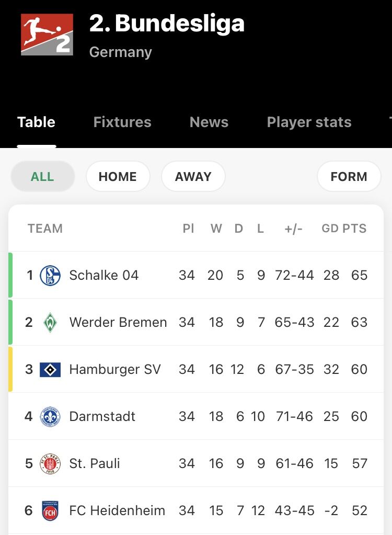Screen dimensions: 392x535
Task: Open the St. Pauli team name
Action: click(95, 463)
